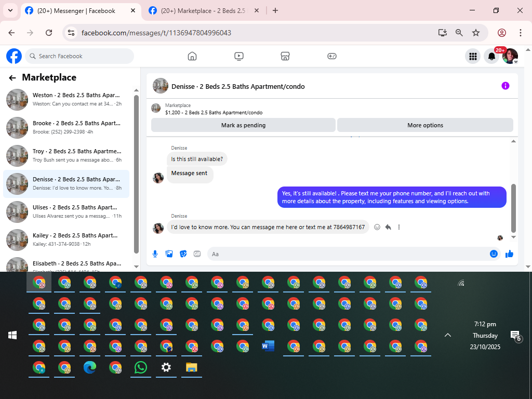Send a thumbs-up like
Image resolution: width=532 pixels, height=399 pixels.
pos(509,254)
